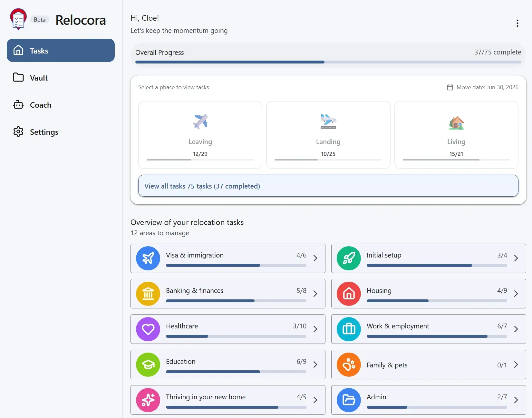Click the Overall Progress bar

click(x=328, y=62)
